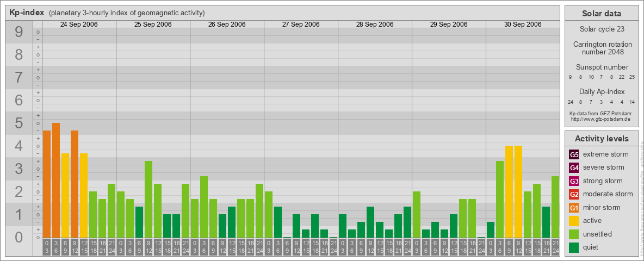The image size is (644, 261).
Task: Click daily Ap-index value 14
Action: (632, 102)
